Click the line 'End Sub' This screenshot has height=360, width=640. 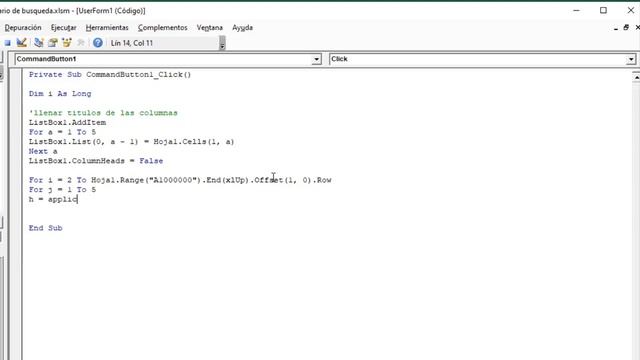pyautogui.click(x=45, y=228)
